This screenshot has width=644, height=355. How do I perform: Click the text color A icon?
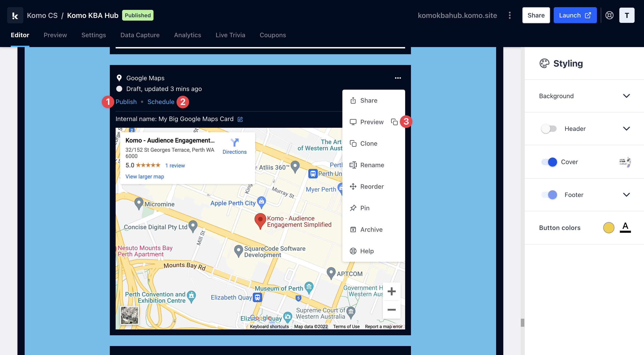click(x=625, y=227)
